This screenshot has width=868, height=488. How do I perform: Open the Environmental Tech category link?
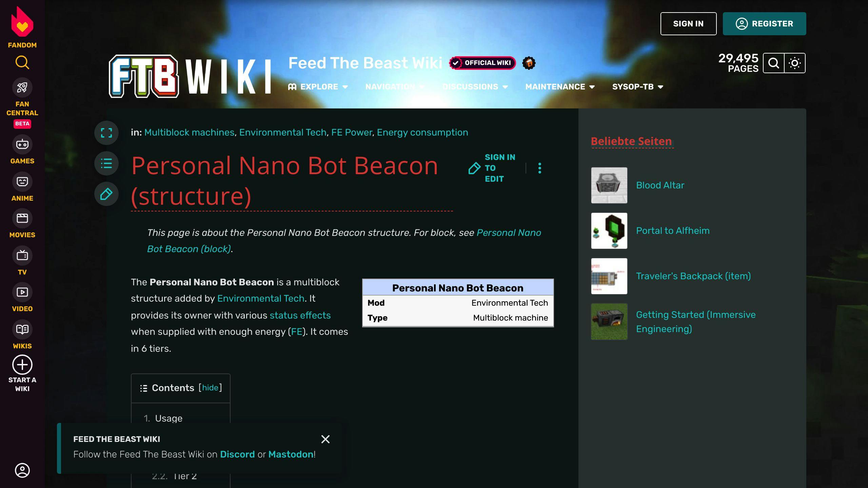pos(283,133)
